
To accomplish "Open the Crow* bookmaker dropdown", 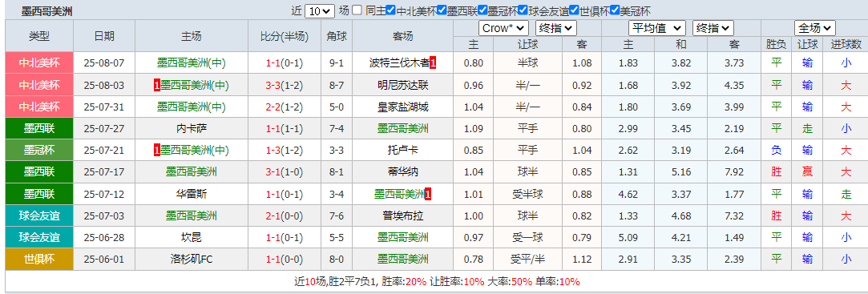I will click(504, 28).
